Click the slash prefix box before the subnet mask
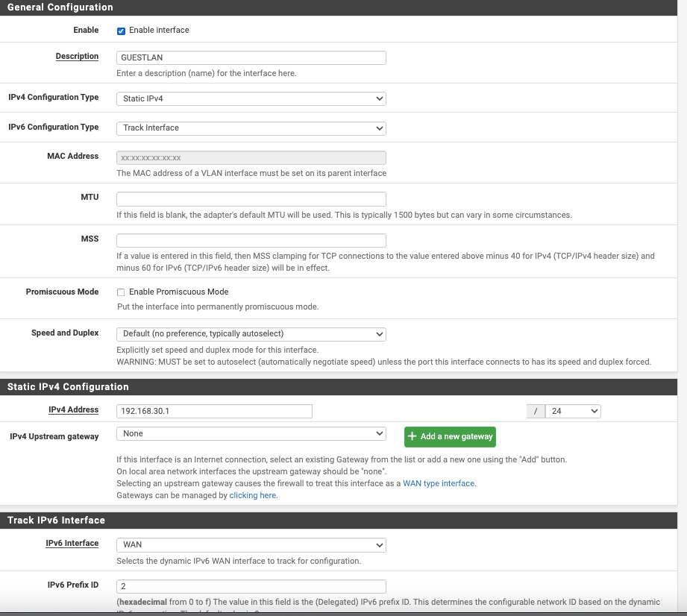This screenshot has height=616, width=687. pyautogui.click(x=536, y=411)
